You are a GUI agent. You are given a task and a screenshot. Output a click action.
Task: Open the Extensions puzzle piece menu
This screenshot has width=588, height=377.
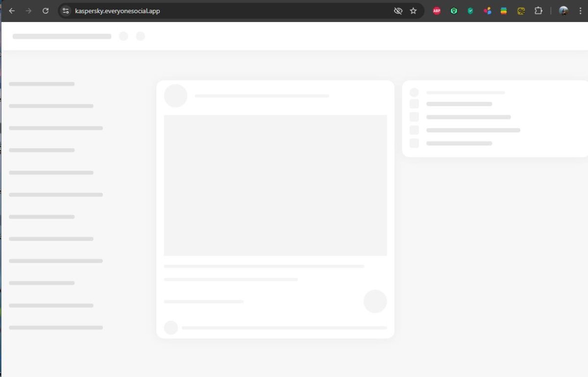(538, 11)
